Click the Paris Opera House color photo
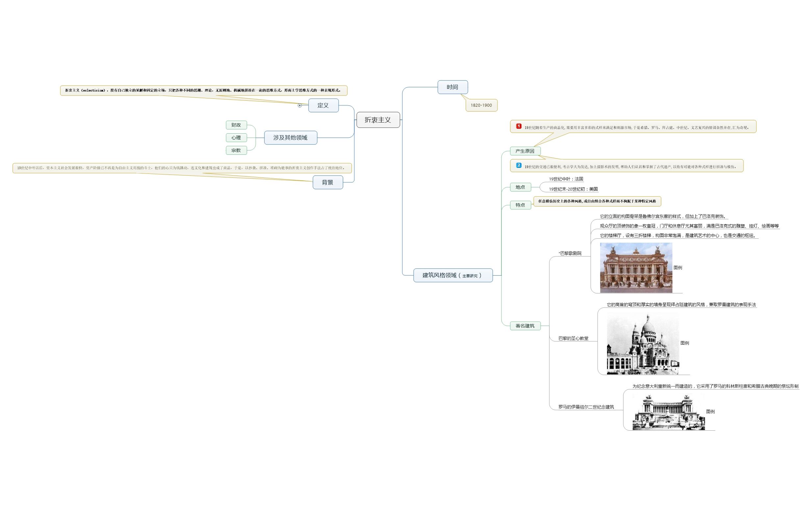The height and width of the screenshot is (511, 812). pyautogui.click(x=636, y=268)
